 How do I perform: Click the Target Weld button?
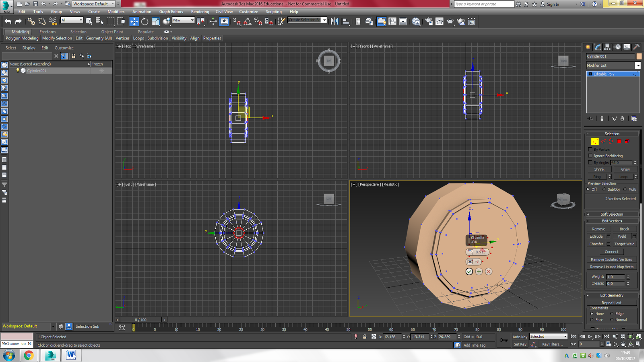click(624, 244)
